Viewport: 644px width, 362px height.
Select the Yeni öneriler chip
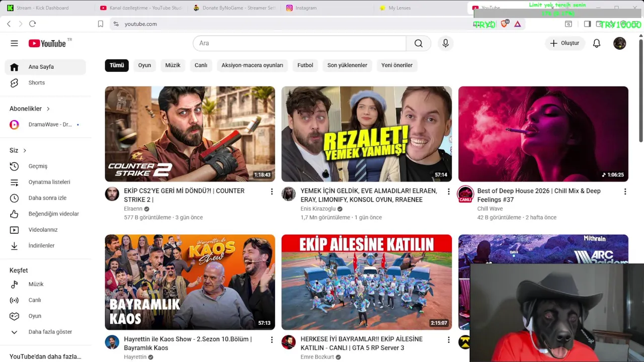[x=396, y=65]
